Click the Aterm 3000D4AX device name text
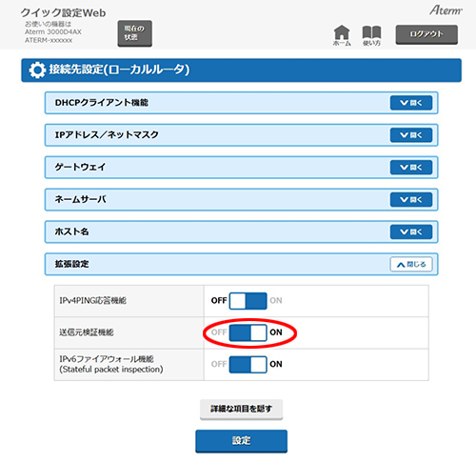 [x=53, y=31]
